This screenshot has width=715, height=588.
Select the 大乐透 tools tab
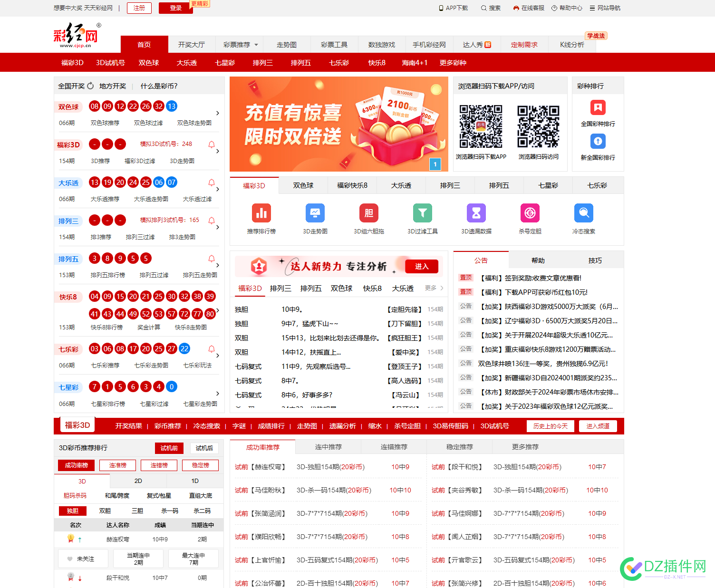401,185
